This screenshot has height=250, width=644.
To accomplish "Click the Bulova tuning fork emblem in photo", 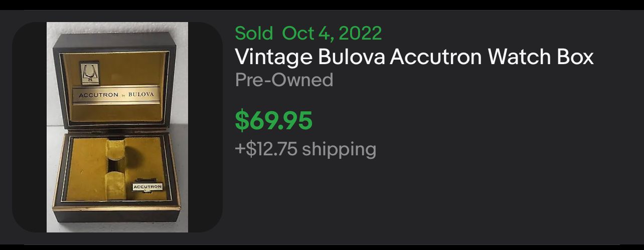I will [x=89, y=73].
